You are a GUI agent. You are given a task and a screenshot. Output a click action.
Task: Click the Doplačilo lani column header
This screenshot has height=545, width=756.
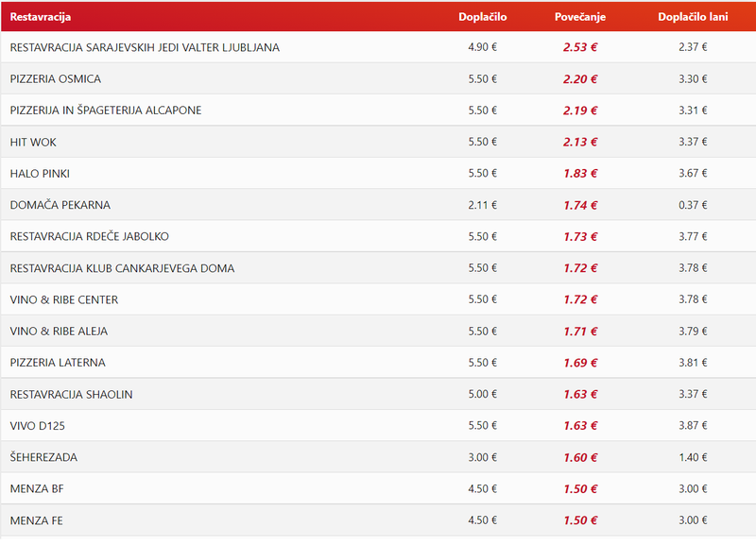693,17
